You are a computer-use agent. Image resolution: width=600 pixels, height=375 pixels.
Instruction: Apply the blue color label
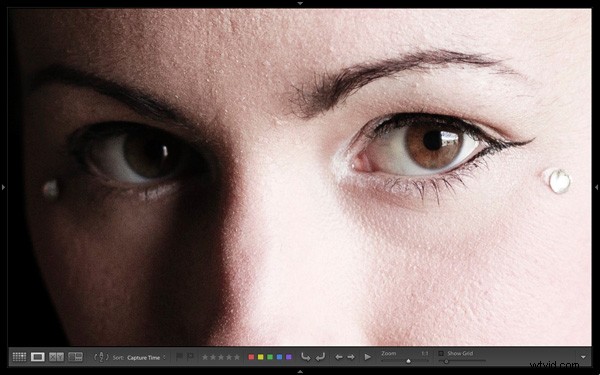point(279,357)
